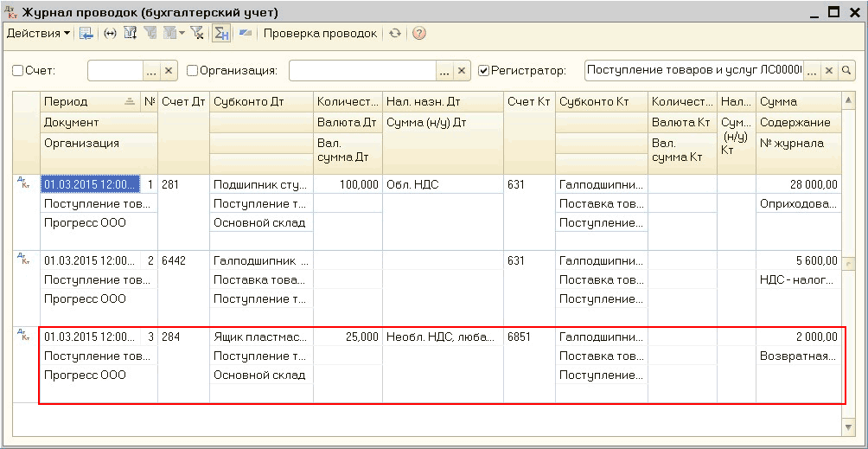Screen dimensions: 868x449
Task: Clear the Регистратор field with X button
Action: [x=829, y=70]
